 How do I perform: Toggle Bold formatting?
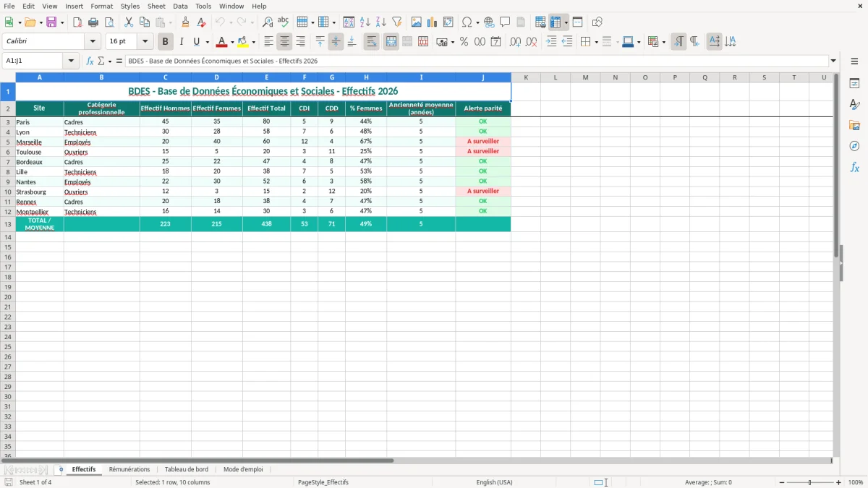[x=166, y=42]
